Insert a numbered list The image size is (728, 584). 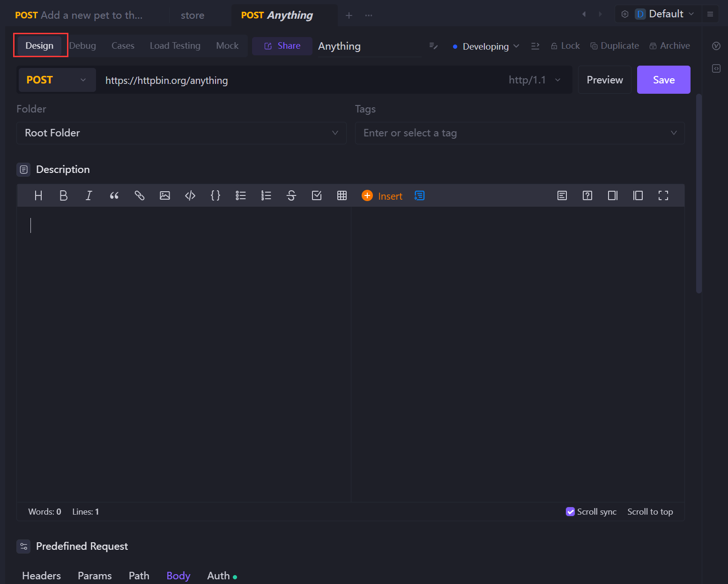coord(266,195)
